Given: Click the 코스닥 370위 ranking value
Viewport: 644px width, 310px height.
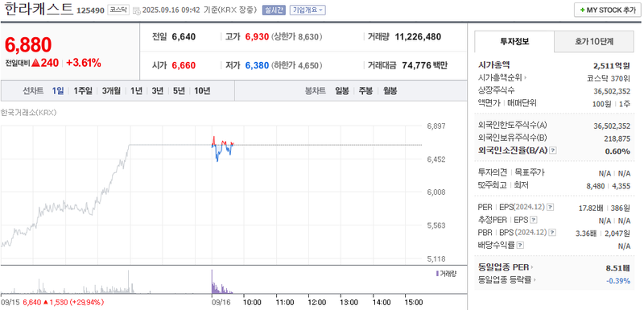Looking at the screenshot, I should [609, 77].
